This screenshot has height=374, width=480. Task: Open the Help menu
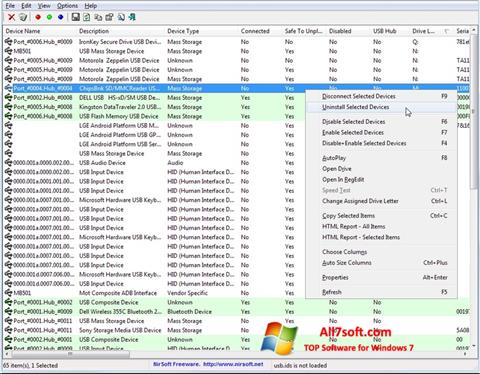pyautogui.click(x=90, y=6)
